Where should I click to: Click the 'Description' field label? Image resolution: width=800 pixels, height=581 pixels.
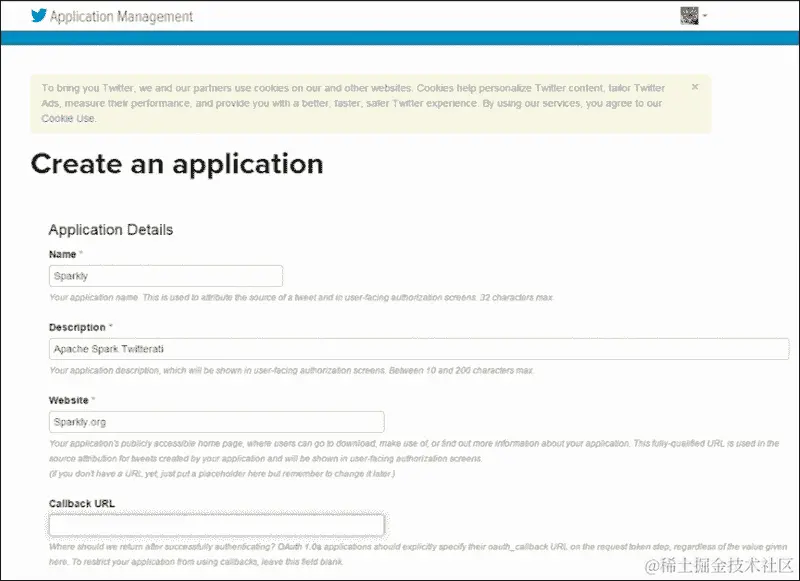coord(77,327)
